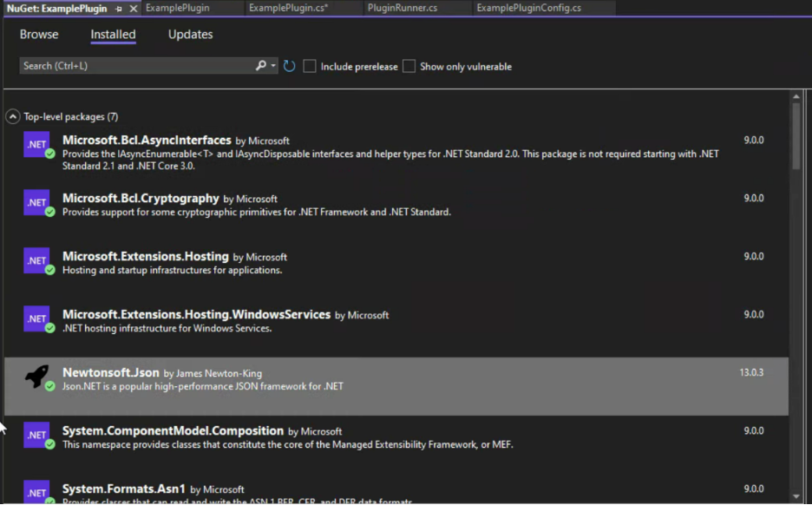812x505 pixels.
Task: Click the search magnifier icon
Action: [260, 66]
